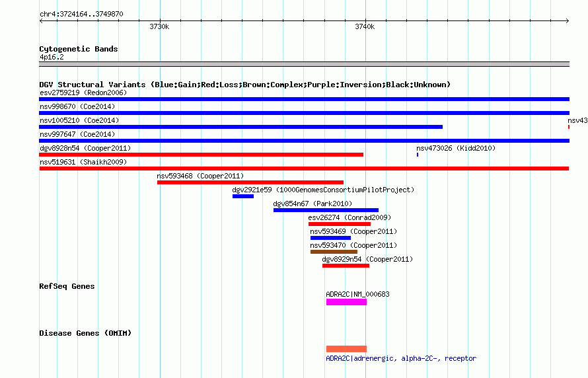Image resolution: width=588 pixels, height=378 pixels.
Task: Select the nsv473026 (Kidd2010) label
Action: [456, 148]
